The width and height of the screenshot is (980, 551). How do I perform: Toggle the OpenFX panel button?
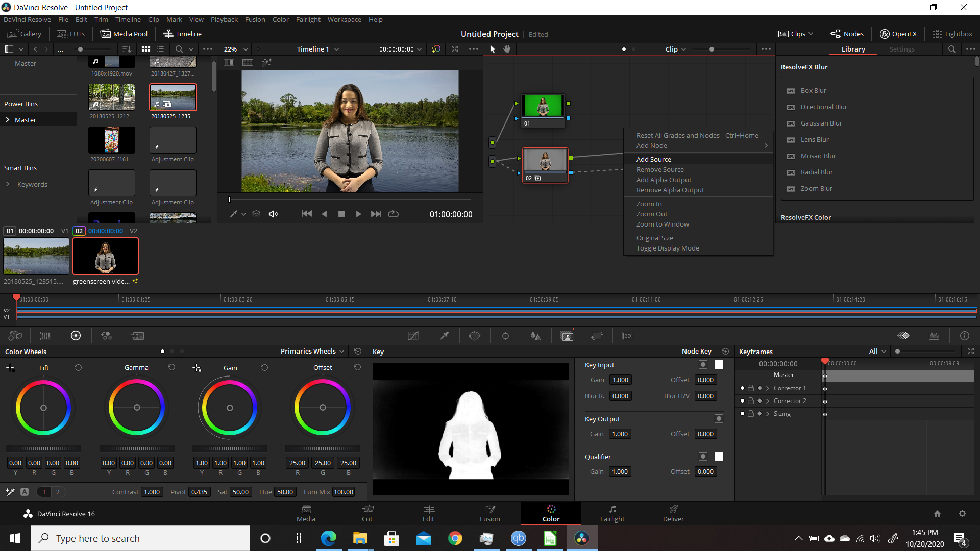point(898,34)
